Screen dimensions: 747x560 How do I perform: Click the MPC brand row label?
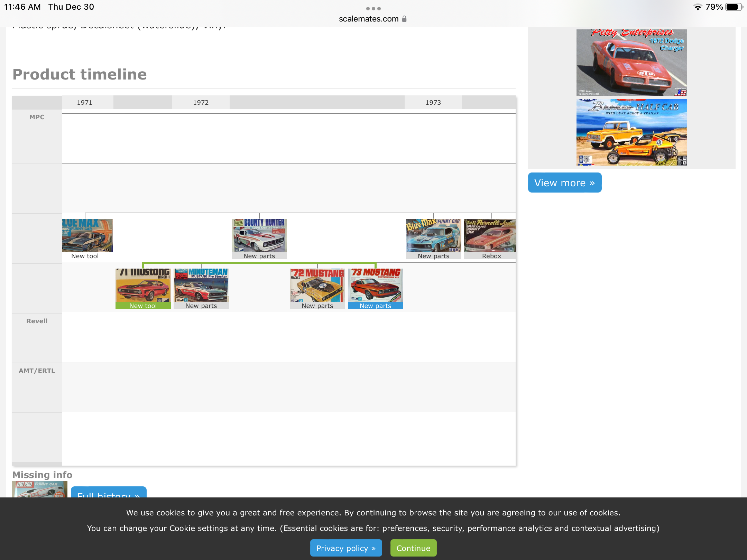(x=37, y=117)
